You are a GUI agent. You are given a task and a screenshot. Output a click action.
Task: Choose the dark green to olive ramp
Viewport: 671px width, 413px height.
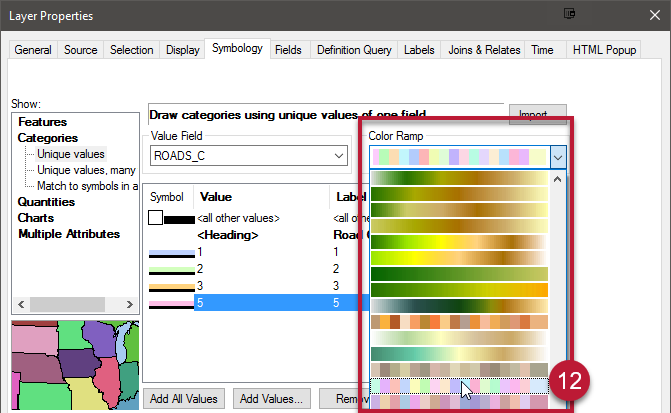[460, 274]
